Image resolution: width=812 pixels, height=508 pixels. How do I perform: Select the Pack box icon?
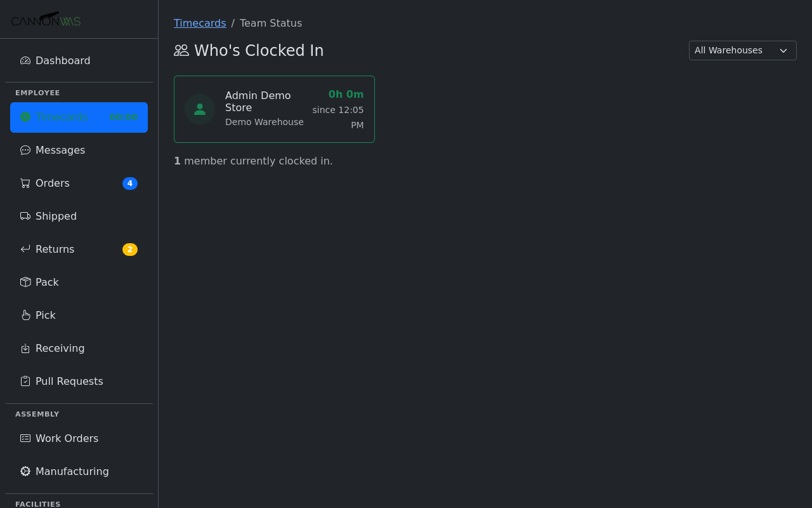25,282
